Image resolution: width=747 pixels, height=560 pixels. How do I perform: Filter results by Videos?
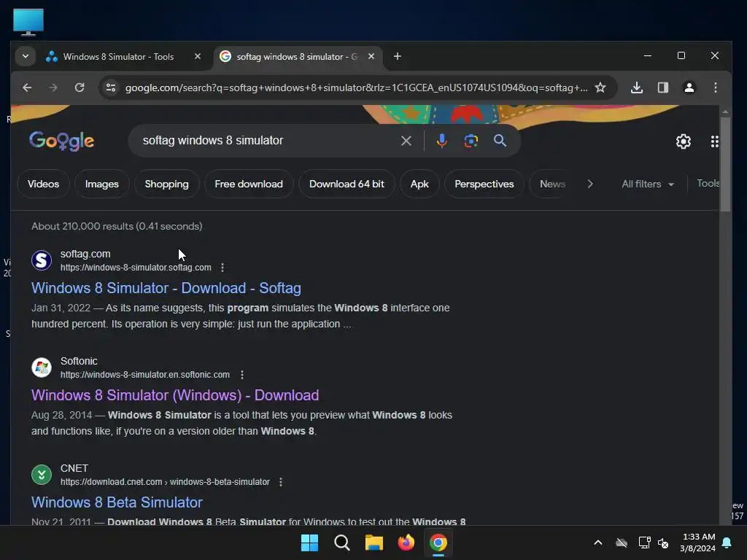coord(43,184)
